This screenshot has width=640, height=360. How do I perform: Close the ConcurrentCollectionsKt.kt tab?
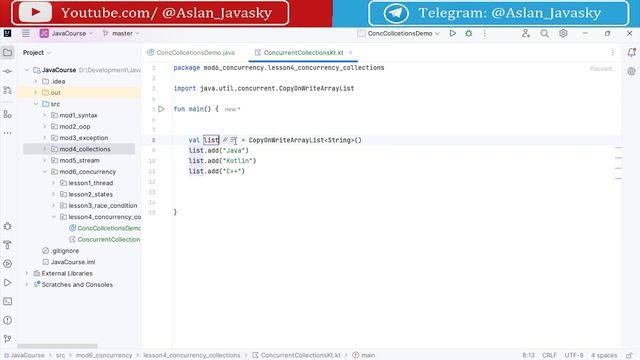point(350,53)
